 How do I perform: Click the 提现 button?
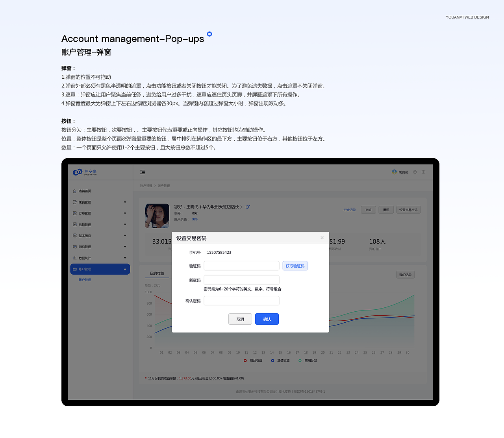(x=386, y=210)
